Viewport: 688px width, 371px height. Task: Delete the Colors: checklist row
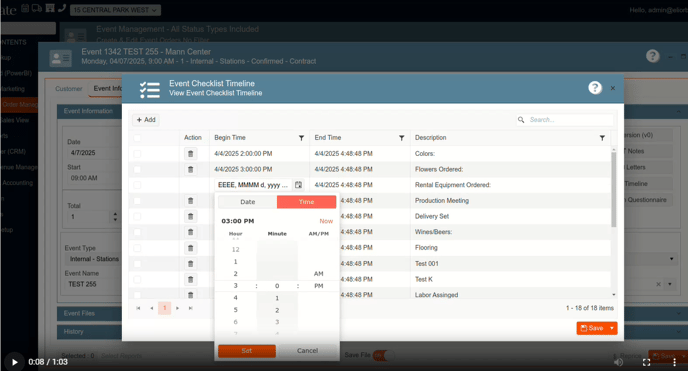click(x=190, y=153)
